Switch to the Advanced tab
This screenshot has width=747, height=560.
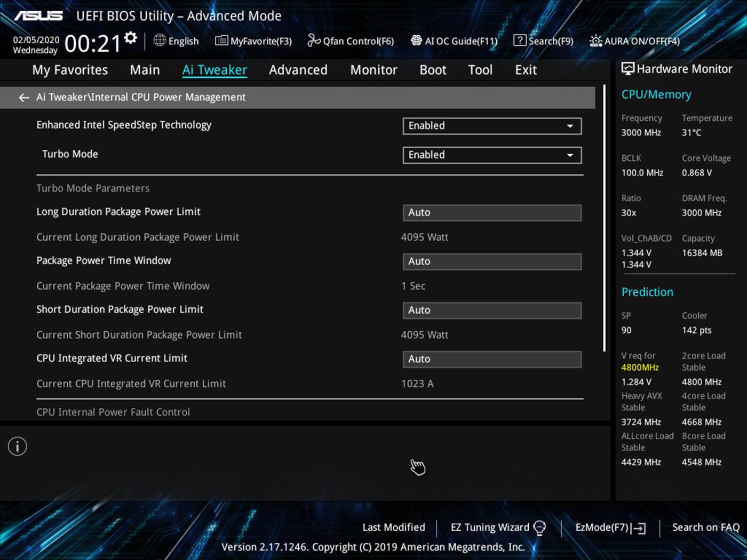point(298,69)
